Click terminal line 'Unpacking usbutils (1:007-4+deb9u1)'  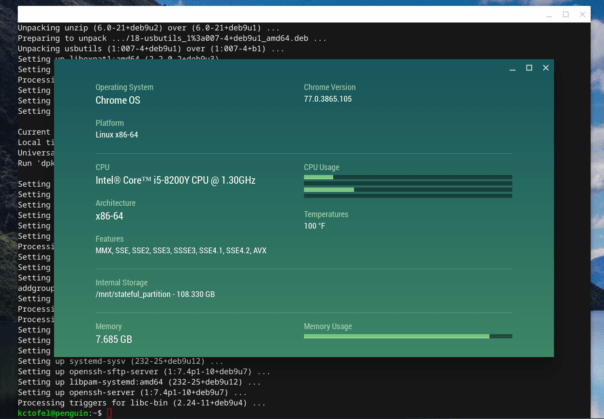pos(151,49)
